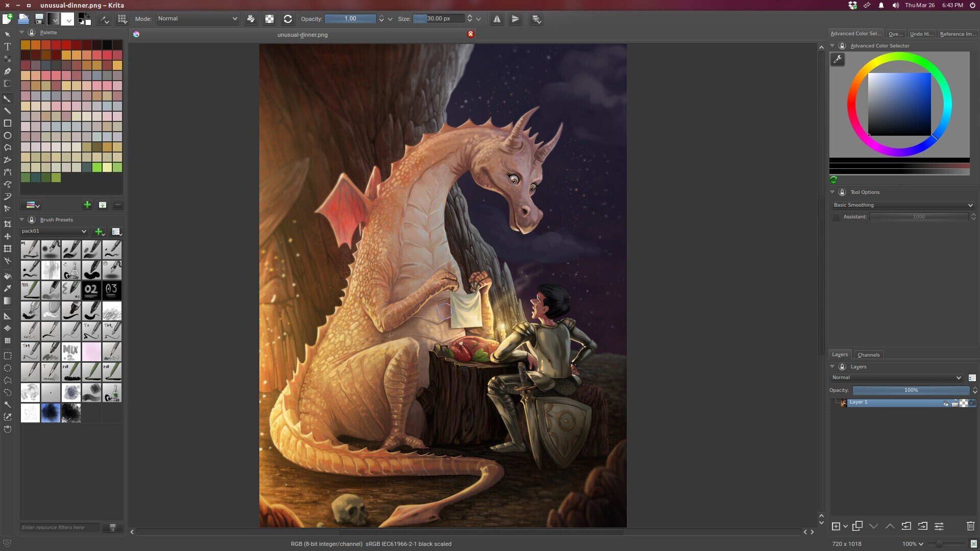Collapse the Advanced Color Selector panel
Viewport: 980px width, 551px height.
click(x=832, y=45)
